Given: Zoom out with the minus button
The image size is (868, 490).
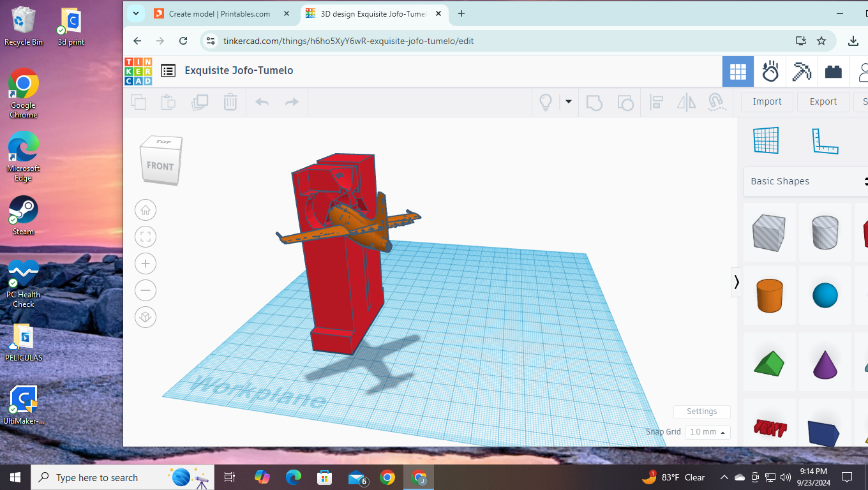Looking at the screenshot, I should coord(146,290).
